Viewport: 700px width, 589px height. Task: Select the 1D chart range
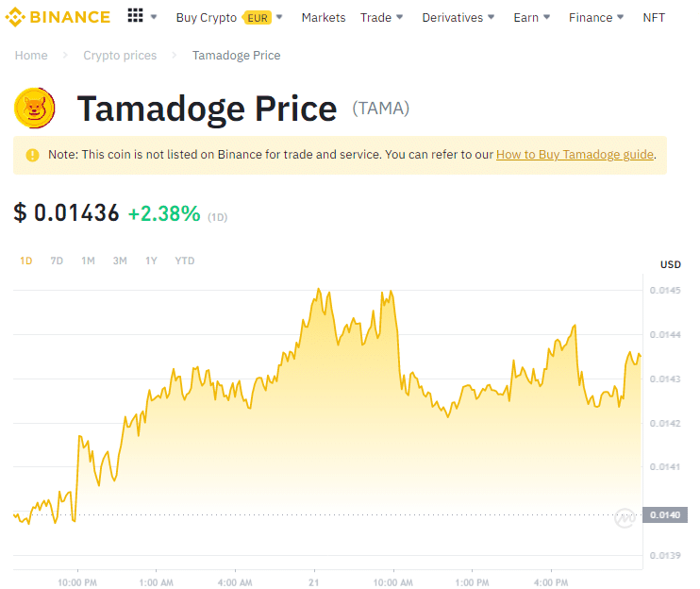point(25,261)
